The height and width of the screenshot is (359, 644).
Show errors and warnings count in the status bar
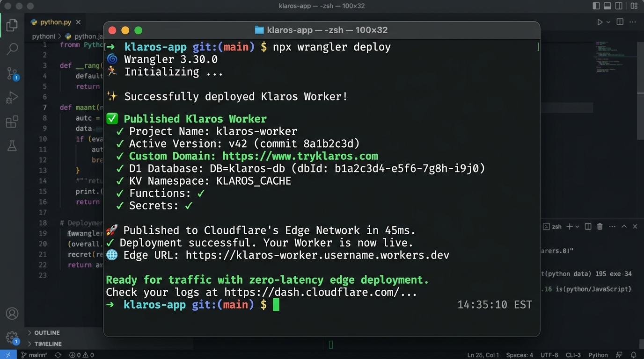point(81,355)
